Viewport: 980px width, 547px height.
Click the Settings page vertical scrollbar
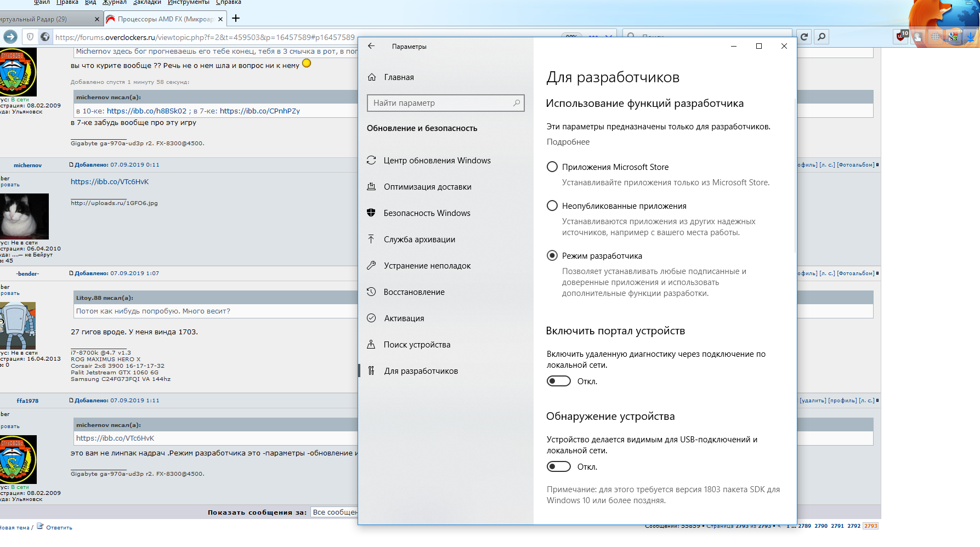click(x=795, y=175)
